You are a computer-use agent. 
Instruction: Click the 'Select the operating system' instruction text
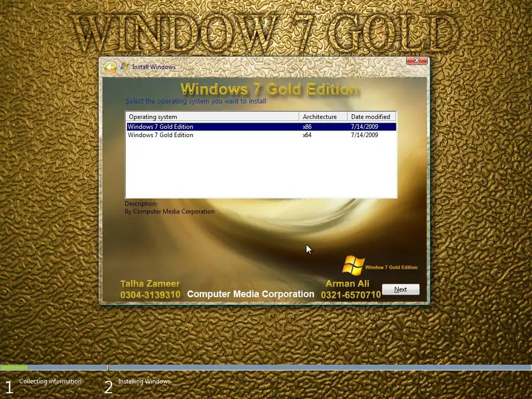click(196, 101)
